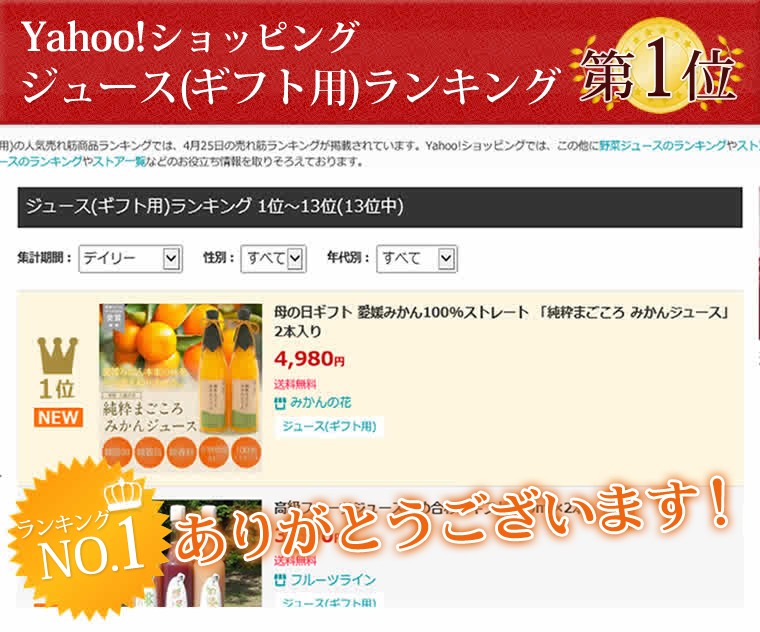Viewport: 760px width, 632px height.
Task: Click the 4,980円 price text
Action: pos(309,359)
